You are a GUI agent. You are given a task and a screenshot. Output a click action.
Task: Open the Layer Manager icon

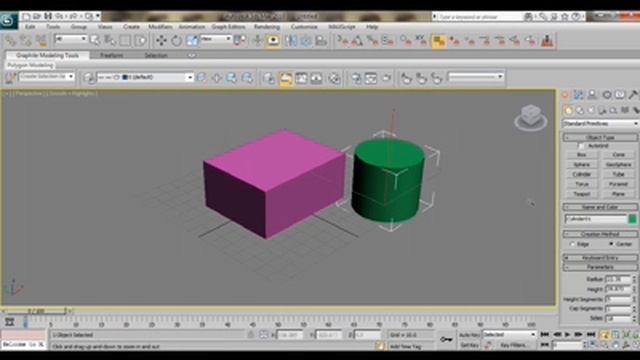(x=89, y=78)
